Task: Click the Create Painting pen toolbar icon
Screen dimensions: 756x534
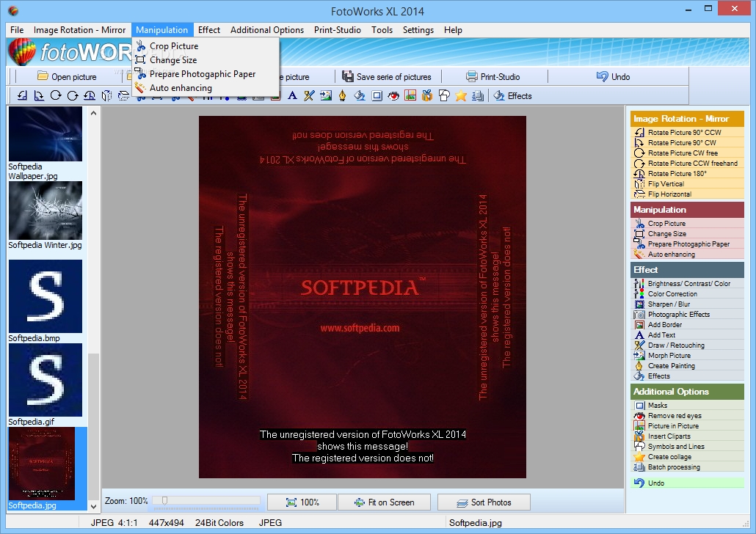Action: click(x=342, y=95)
